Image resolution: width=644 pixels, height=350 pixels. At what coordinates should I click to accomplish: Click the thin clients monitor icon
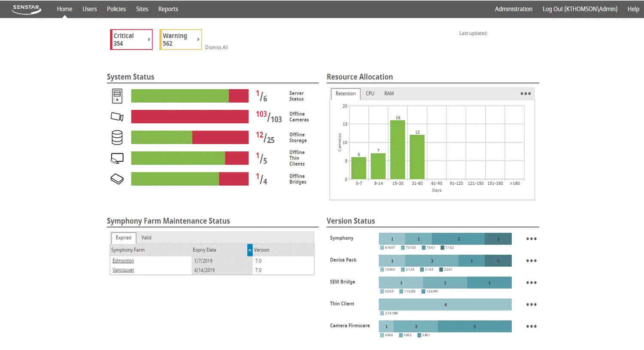click(x=117, y=158)
